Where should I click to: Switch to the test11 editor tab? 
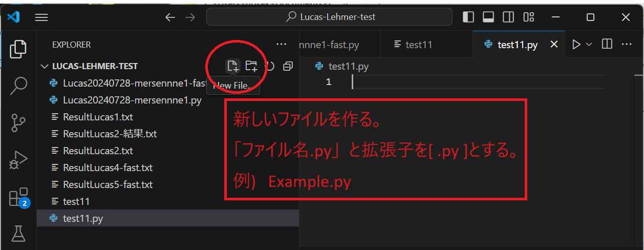click(414, 45)
